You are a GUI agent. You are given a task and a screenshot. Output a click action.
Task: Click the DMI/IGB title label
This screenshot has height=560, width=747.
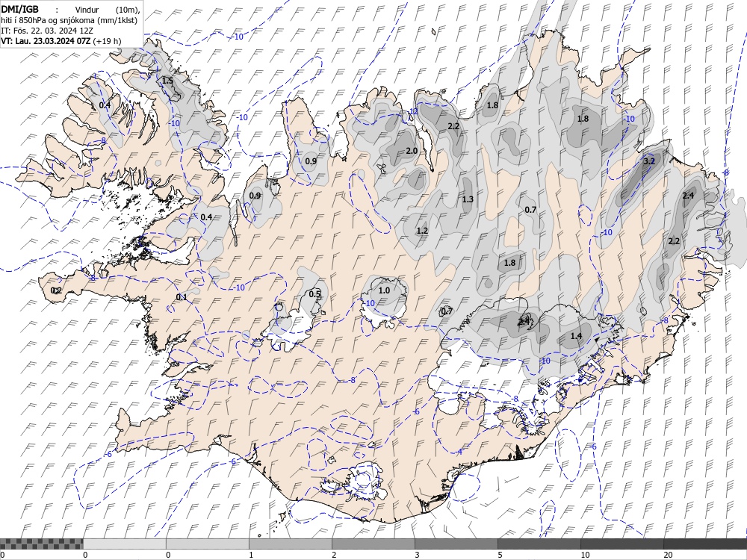pyautogui.click(x=20, y=8)
